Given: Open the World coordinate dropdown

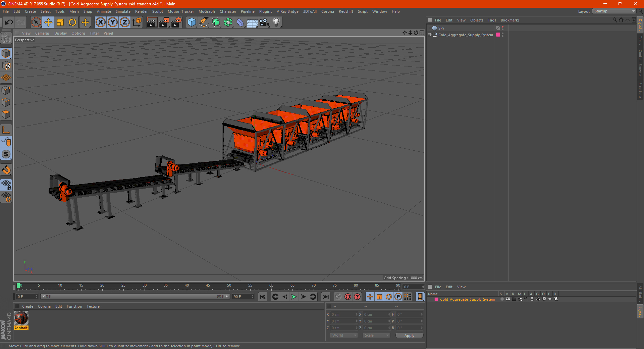Looking at the screenshot, I should tap(344, 335).
